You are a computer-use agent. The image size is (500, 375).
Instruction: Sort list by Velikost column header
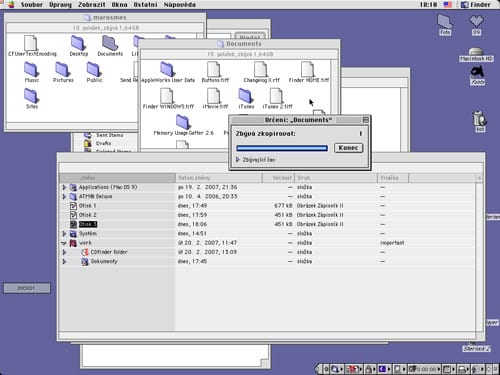point(278,178)
